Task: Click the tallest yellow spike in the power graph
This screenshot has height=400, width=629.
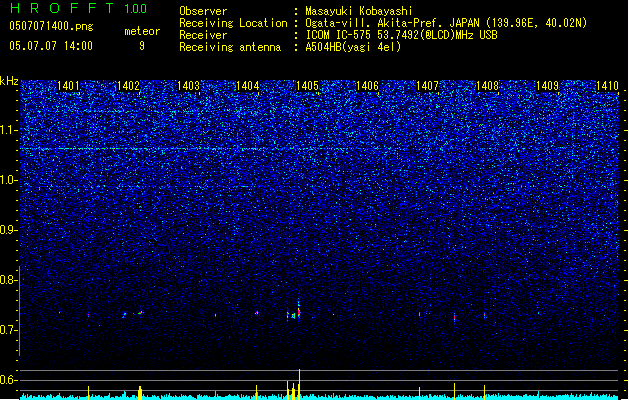Action: point(299,384)
